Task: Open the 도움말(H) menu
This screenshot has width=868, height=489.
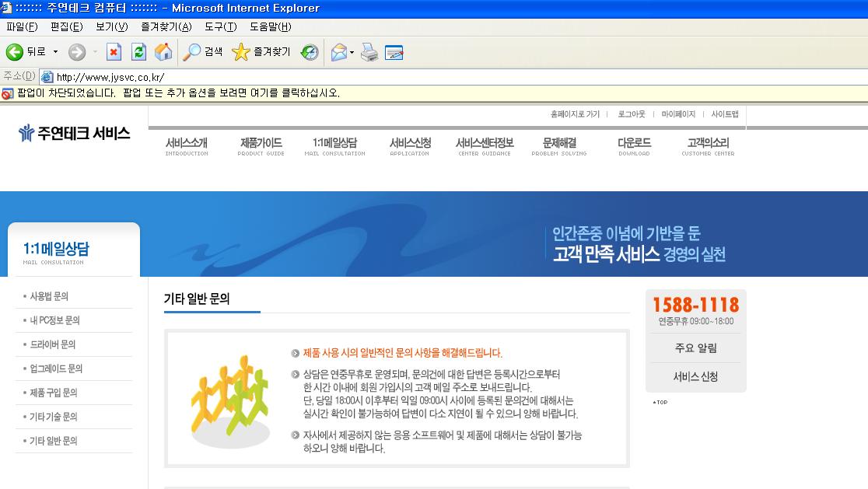Action: [x=270, y=26]
